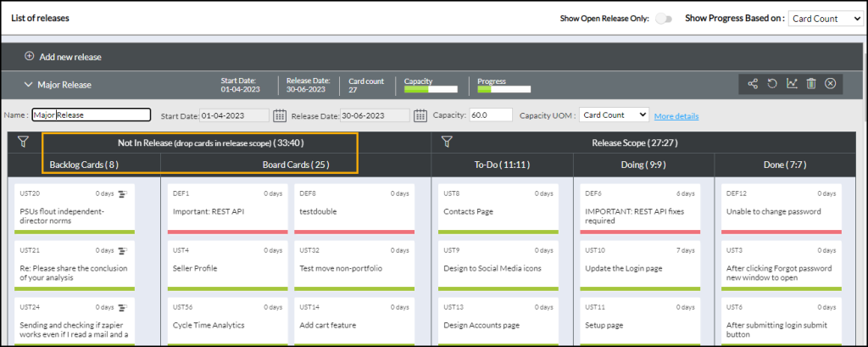Toggle Show Open Release Only switch
The image size is (868, 347).
tap(663, 19)
